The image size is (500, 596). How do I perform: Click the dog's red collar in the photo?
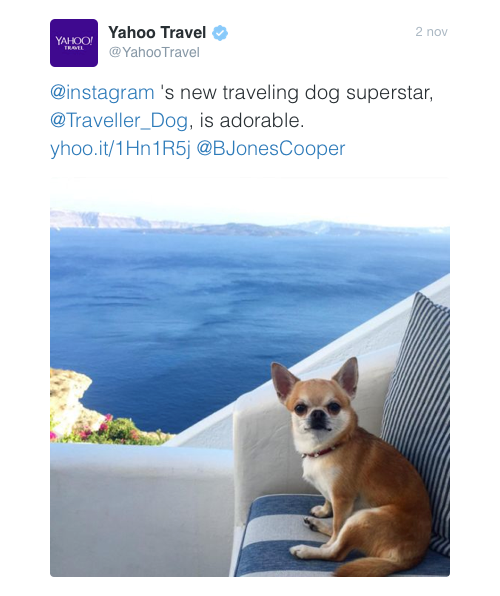(x=321, y=452)
